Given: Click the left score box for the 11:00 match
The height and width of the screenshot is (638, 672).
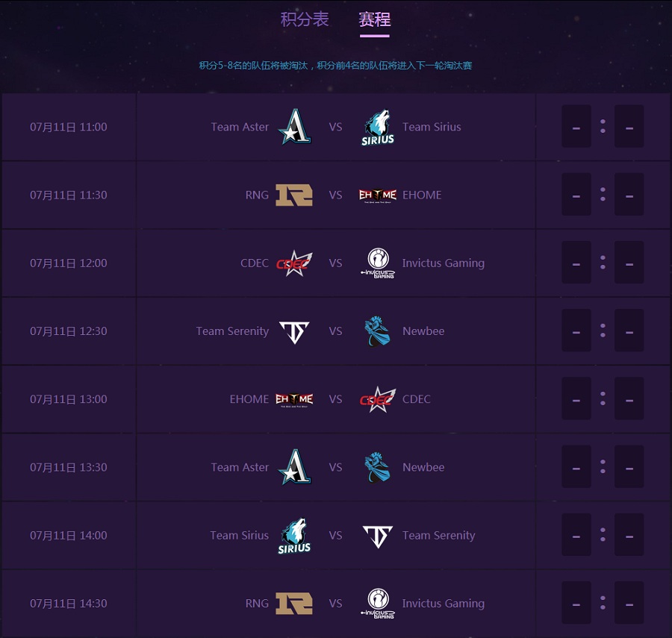Looking at the screenshot, I should [576, 127].
